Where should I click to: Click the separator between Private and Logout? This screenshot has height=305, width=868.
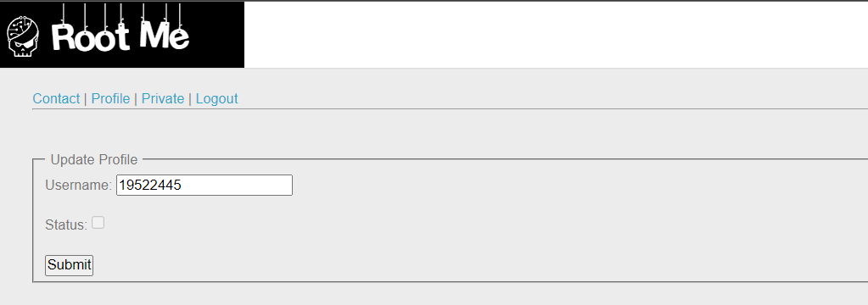pyautogui.click(x=190, y=99)
